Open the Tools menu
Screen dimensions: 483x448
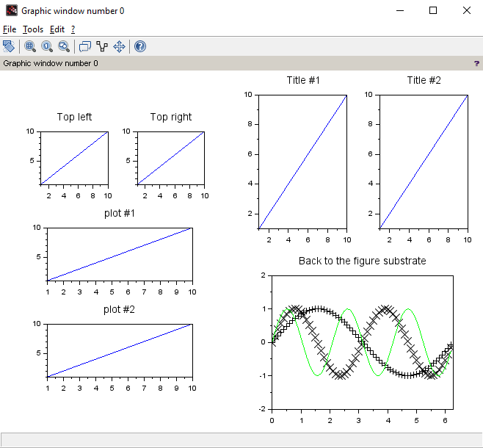coord(33,29)
